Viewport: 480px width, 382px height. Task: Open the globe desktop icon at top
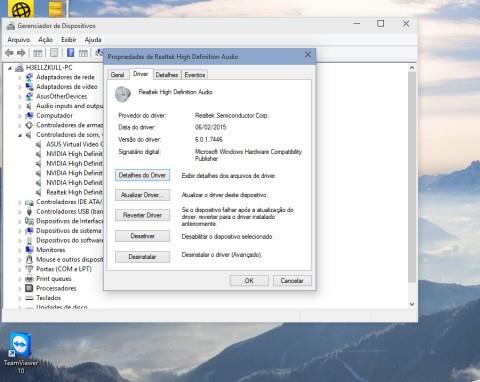[21, 9]
